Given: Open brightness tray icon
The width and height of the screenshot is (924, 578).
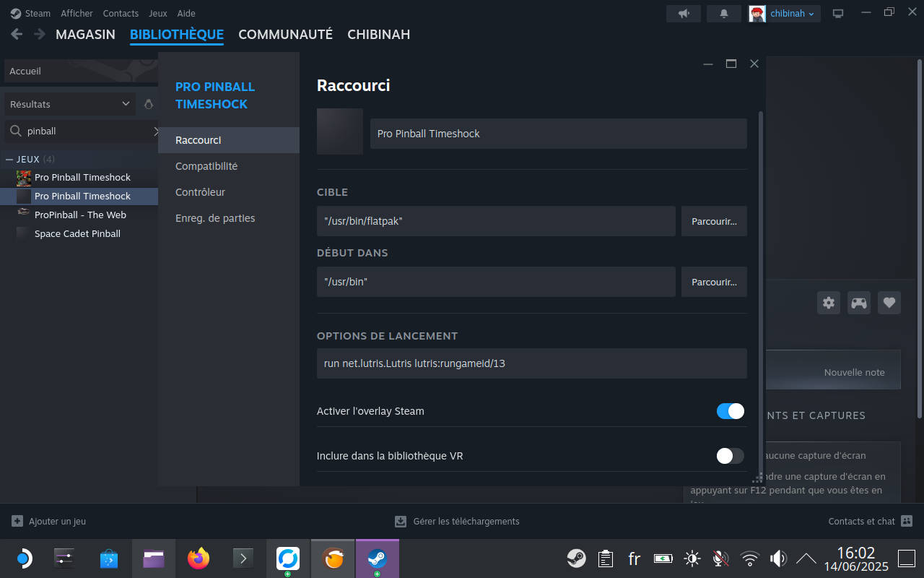Looking at the screenshot, I should pyautogui.click(x=692, y=558).
